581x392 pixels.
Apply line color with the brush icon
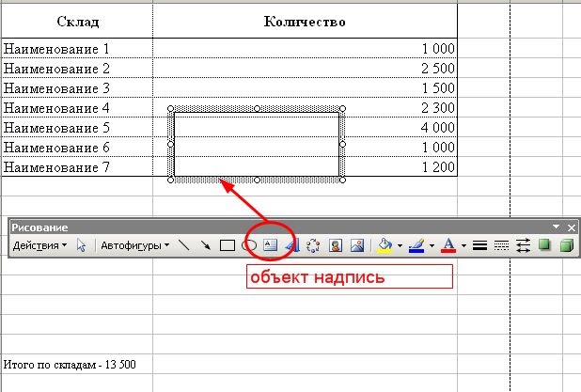416,245
